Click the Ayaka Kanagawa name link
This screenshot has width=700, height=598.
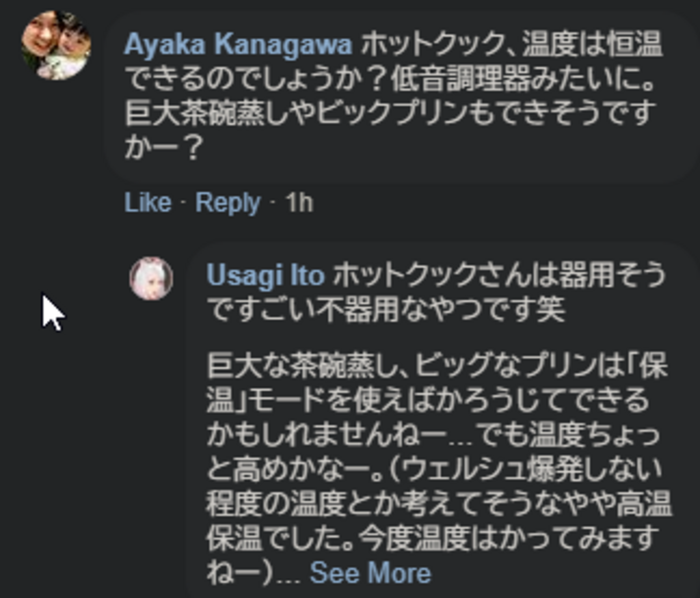point(238,44)
